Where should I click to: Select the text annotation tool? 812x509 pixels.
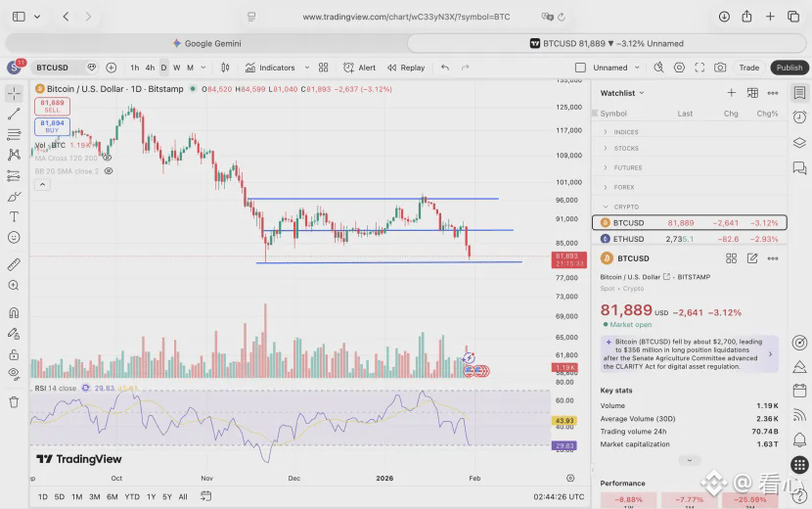[14, 216]
